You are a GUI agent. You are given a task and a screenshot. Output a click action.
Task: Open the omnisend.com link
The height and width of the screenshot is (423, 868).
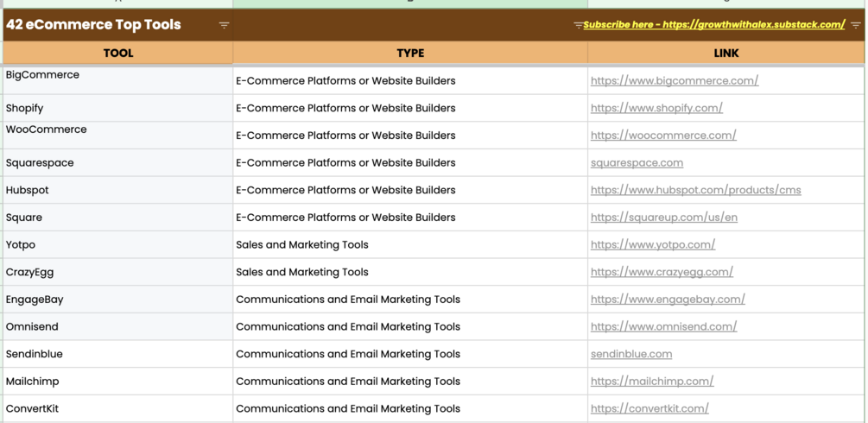(x=663, y=326)
